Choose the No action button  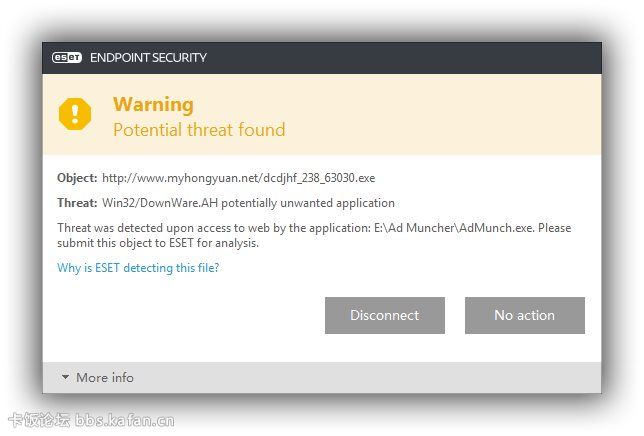[524, 315]
